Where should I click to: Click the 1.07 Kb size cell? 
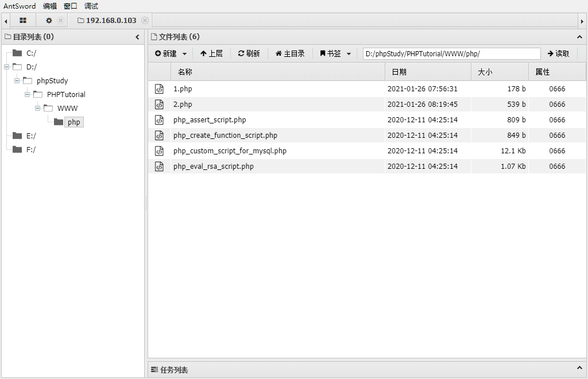(x=513, y=167)
